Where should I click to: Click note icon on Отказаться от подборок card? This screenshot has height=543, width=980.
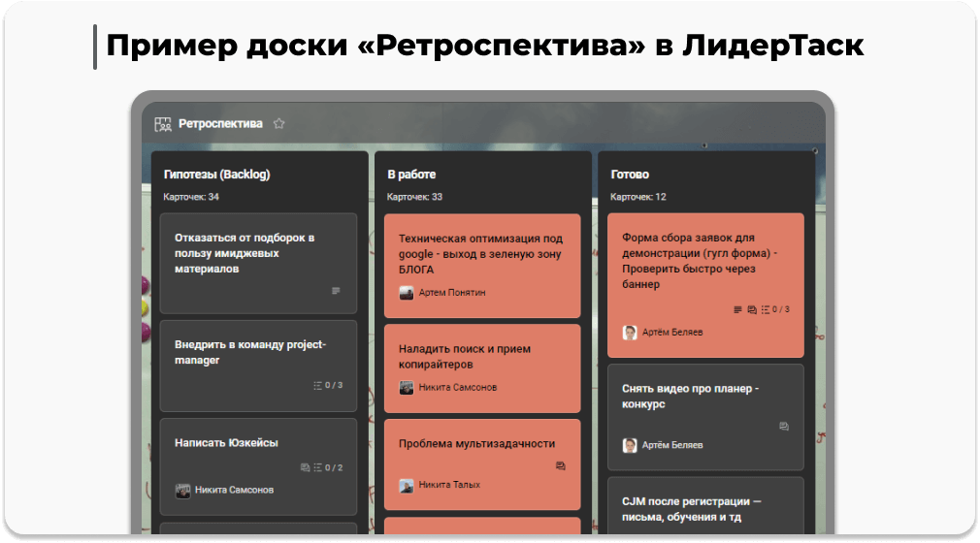[x=337, y=291]
